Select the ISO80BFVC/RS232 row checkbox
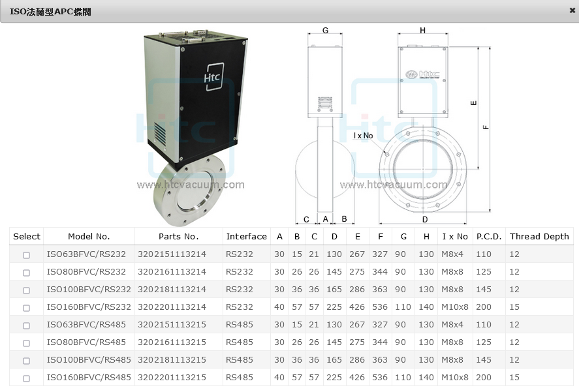579x392 pixels. 27,273
